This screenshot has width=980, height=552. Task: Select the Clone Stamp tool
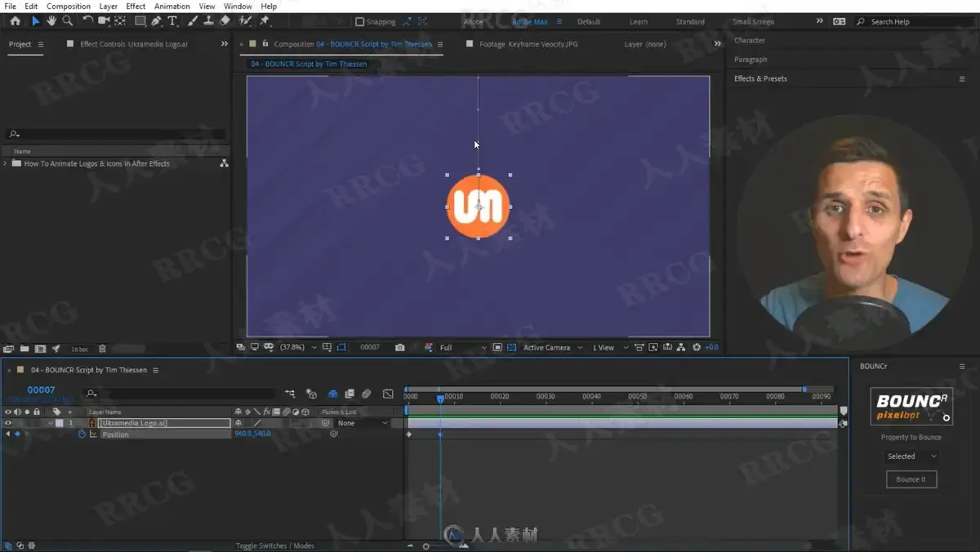point(208,21)
